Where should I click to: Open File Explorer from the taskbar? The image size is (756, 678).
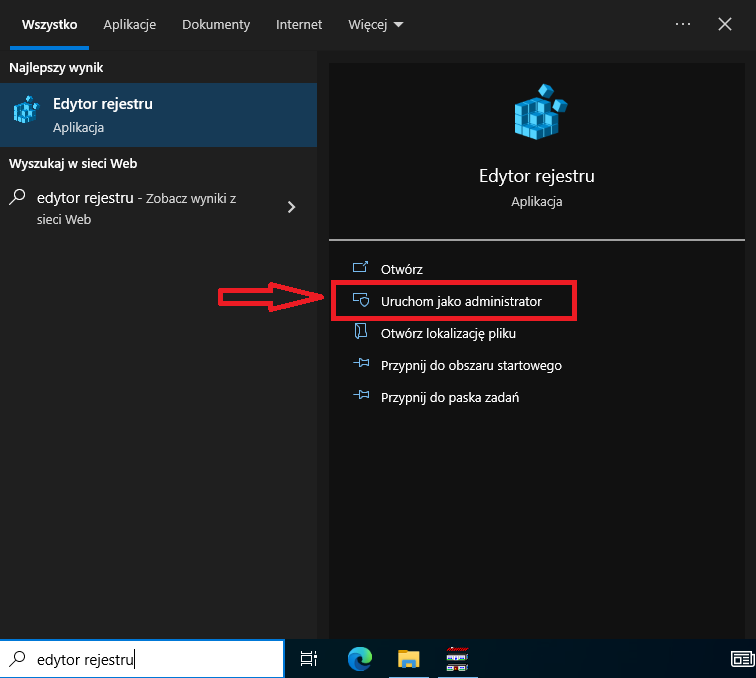408,658
